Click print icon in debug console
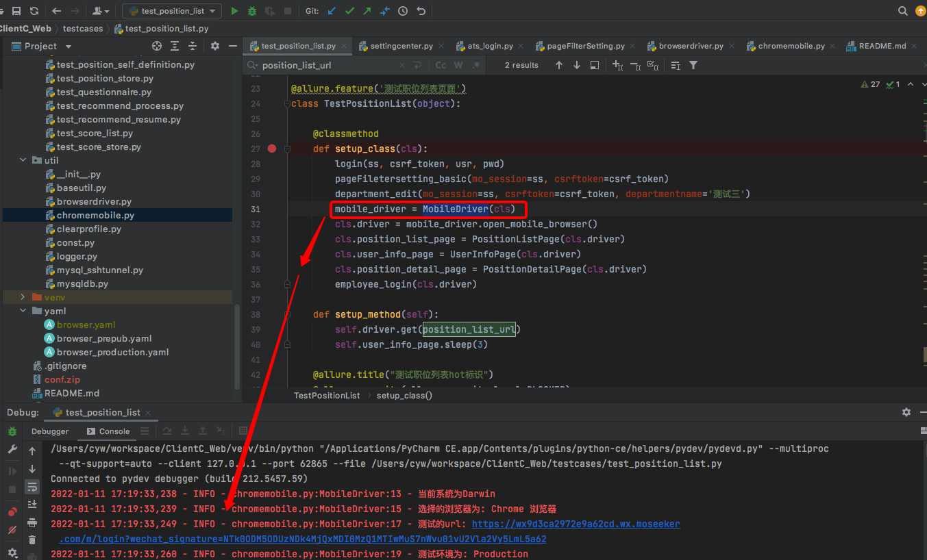 point(32,522)
